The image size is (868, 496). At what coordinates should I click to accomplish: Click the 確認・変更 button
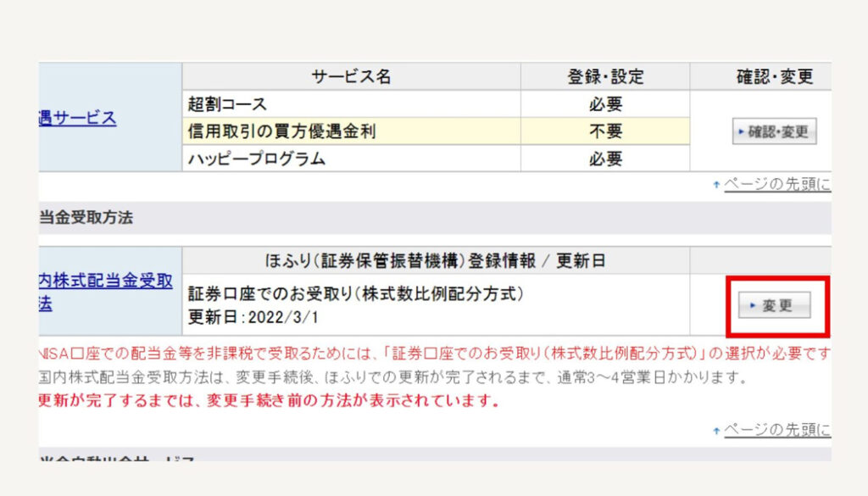(x=774, y=131)
